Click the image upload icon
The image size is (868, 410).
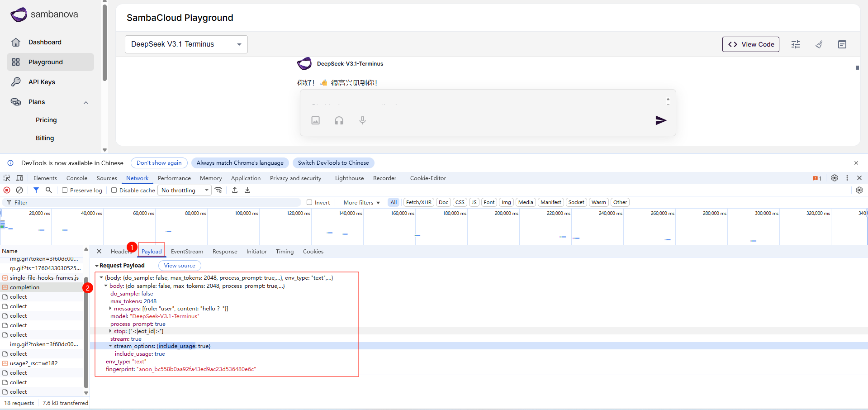316,120
